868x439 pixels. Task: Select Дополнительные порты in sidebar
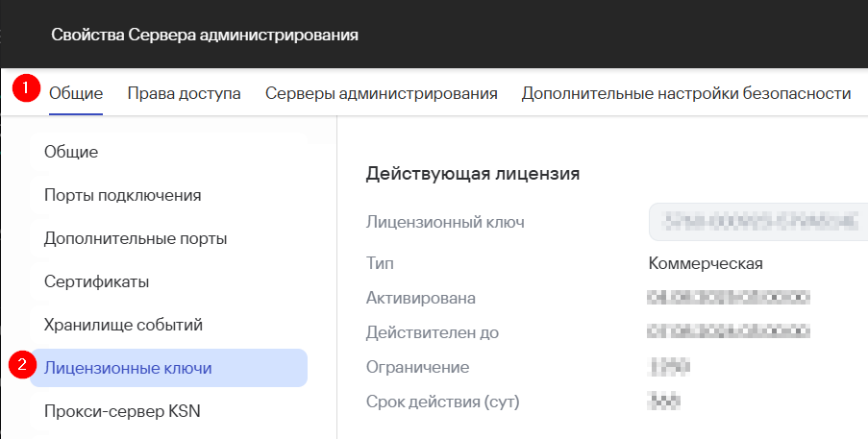click(136, 238)
